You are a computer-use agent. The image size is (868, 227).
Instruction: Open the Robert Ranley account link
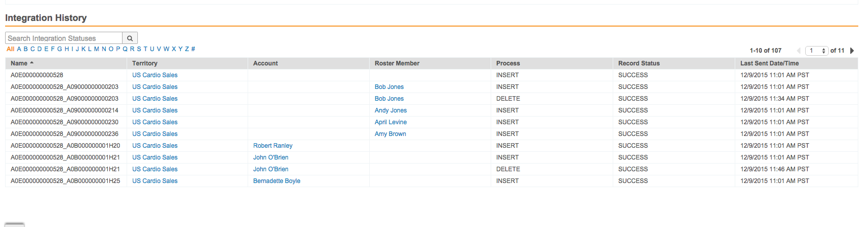coord(273,146)
